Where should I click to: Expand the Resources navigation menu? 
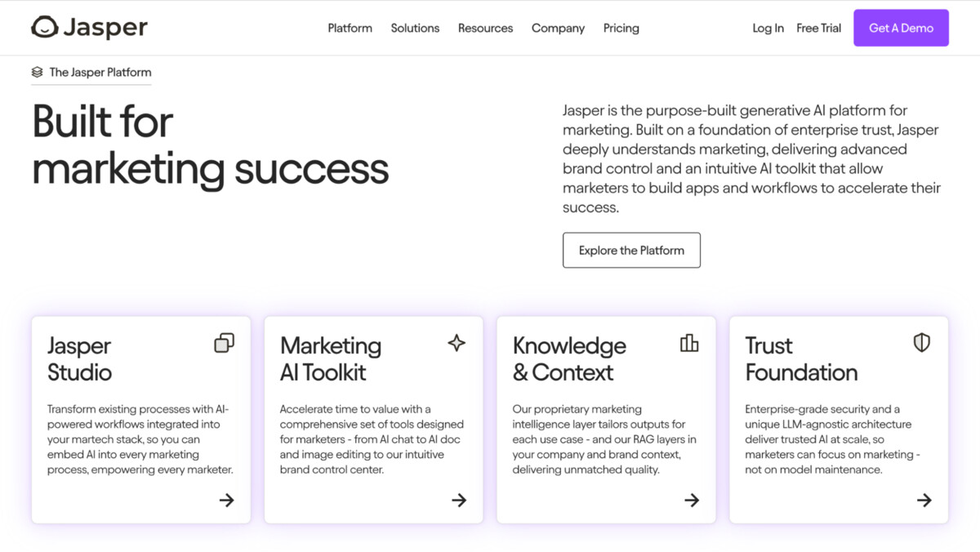[485, 28]
